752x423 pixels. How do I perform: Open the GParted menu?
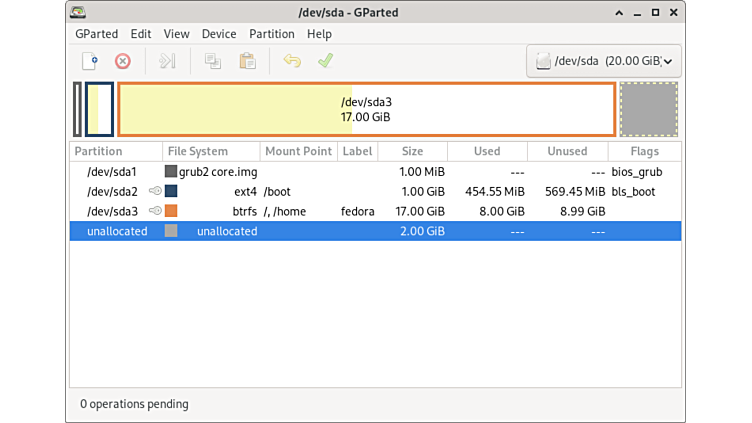(97, 33)
